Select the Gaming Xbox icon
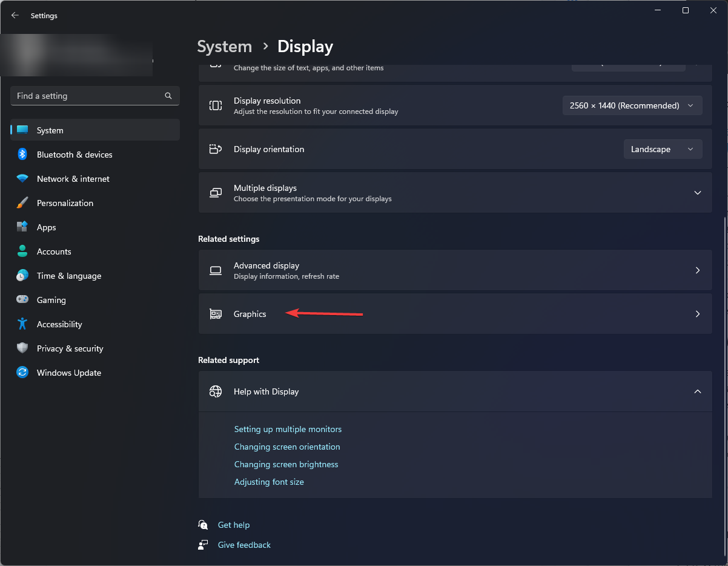The height and width of the screenshot is (566, 728). (22, 300)
